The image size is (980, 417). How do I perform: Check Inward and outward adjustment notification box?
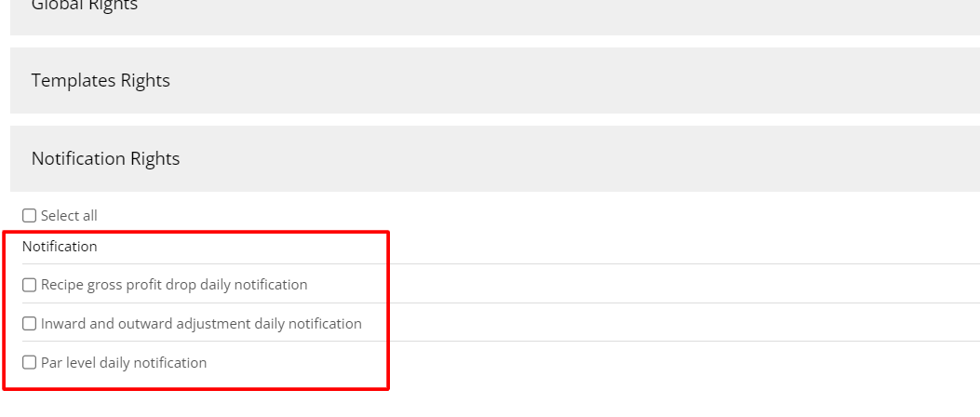click(30, 324)
